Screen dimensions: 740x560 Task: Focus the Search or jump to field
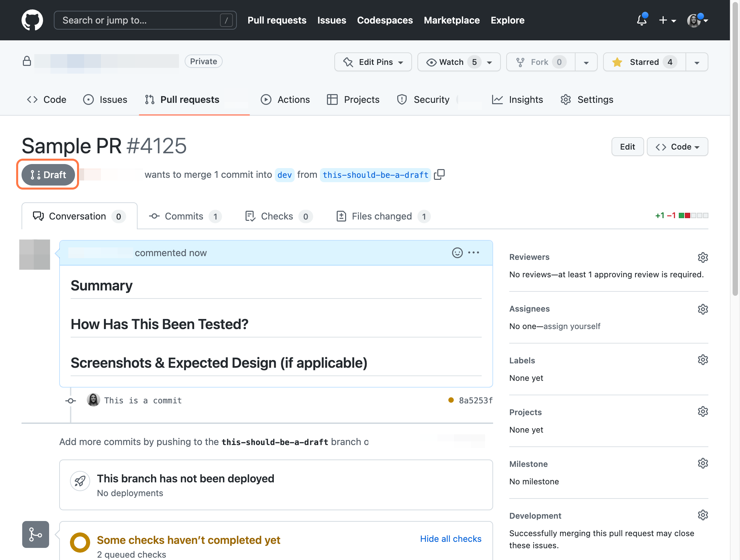(145, 20)
